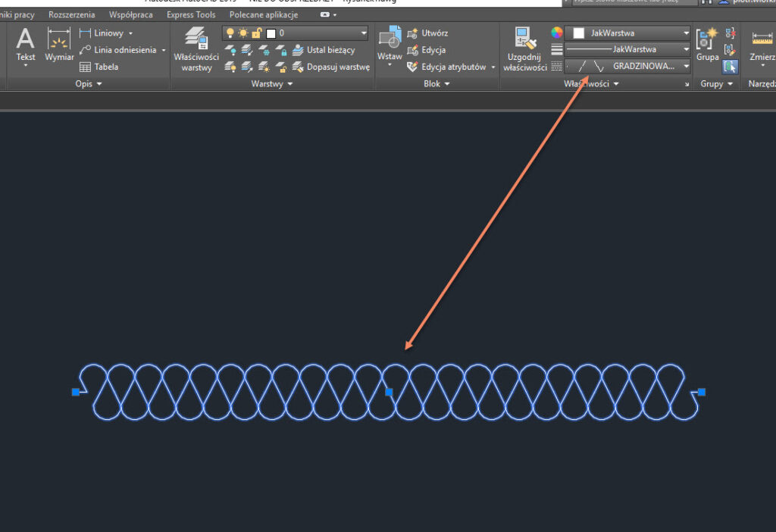
Task: Open the layer name dropdown list
Action: point(364,33)
